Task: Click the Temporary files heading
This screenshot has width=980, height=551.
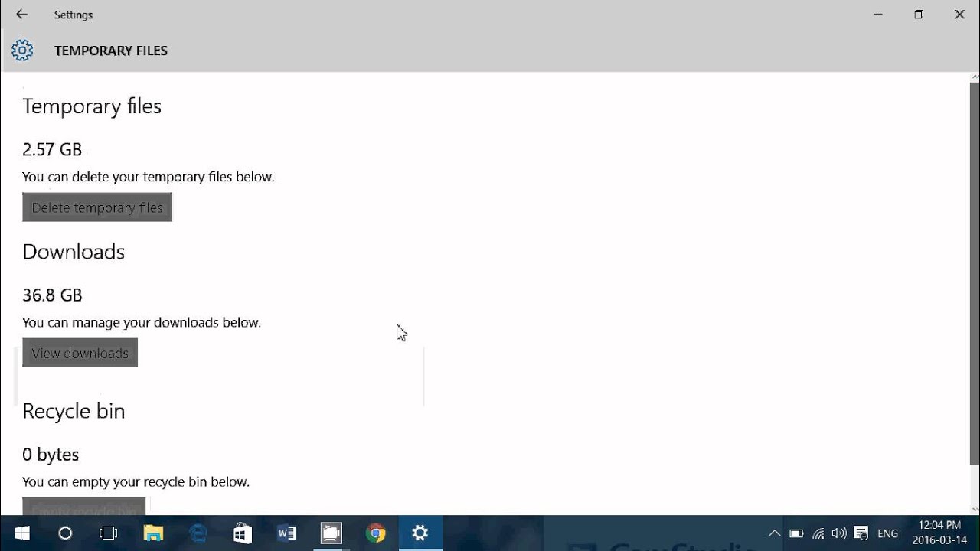Action: (92, 106)
